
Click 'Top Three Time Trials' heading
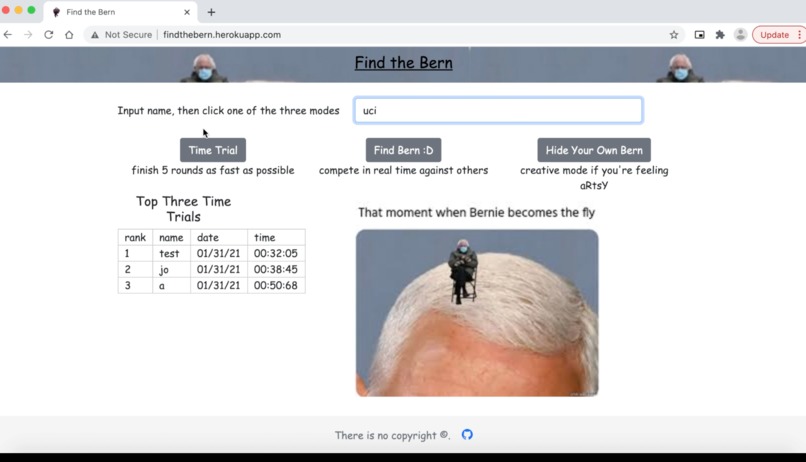click(184, 209)
